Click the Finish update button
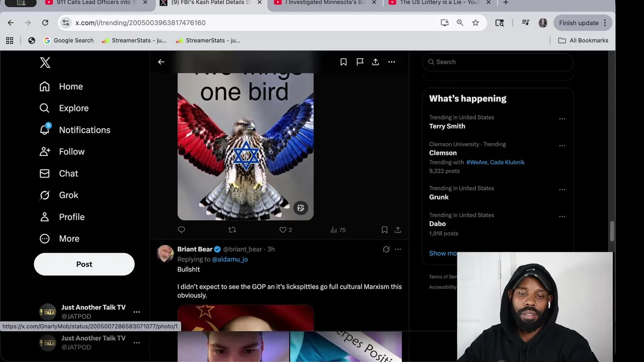 point(584,23)
